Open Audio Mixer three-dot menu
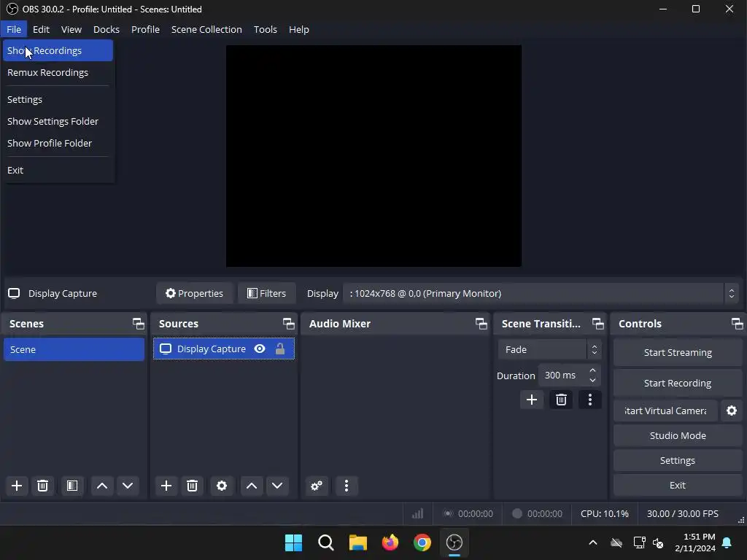747x560 pixels. [x=347, y=486]
